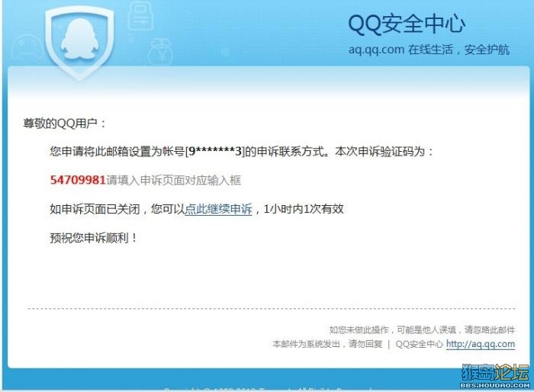Image resolution: width=534 pixels, height=392 pixels.
Task: Open the http://aq.qq.com footer link
Action: click(x=481, y=344)
